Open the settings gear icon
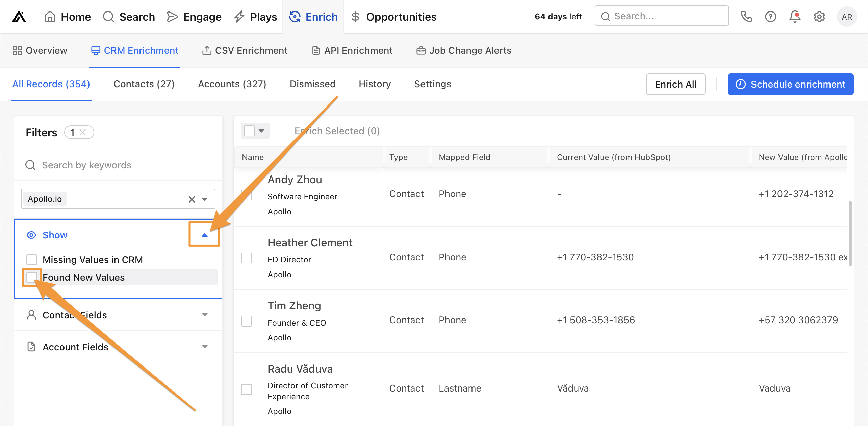 tap(819, 16)
